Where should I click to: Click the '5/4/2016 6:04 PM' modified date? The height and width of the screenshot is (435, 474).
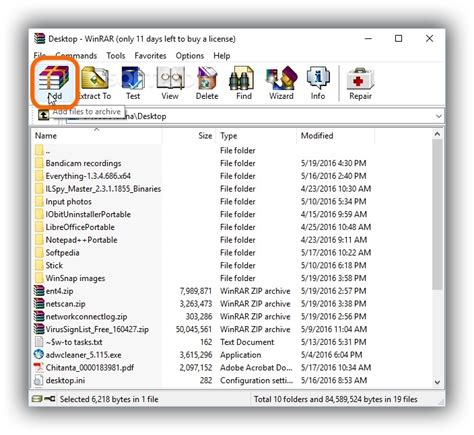(x=331, y=354)
